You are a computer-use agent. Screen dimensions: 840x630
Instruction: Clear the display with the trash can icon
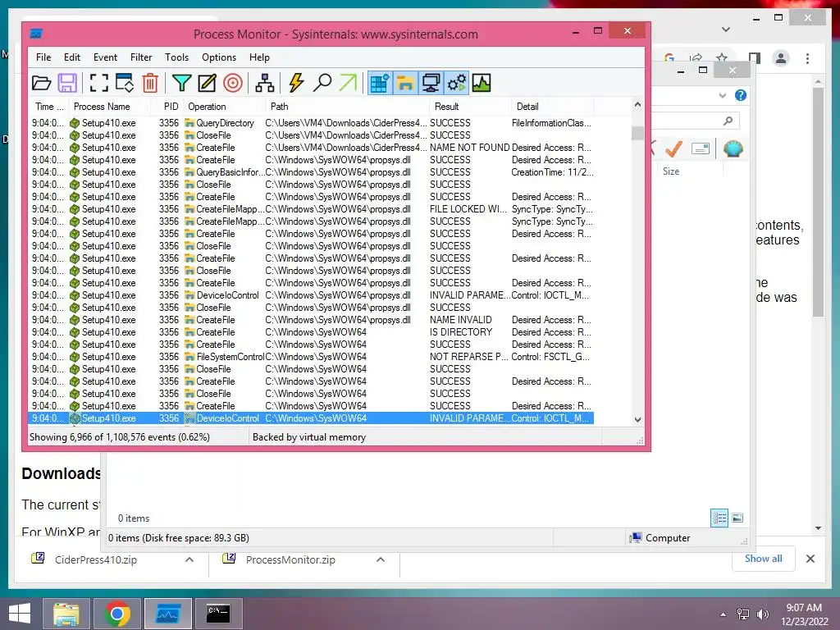[x=150, y=83]
